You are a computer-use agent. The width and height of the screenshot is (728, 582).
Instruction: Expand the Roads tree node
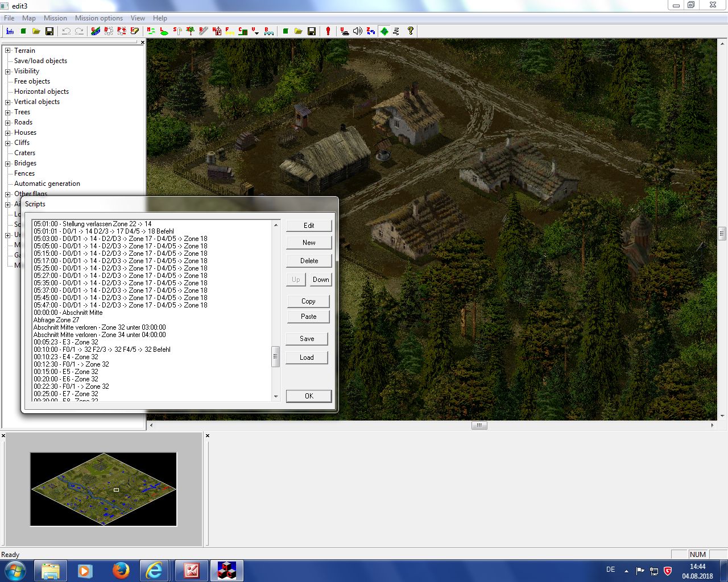click(8, 122)
